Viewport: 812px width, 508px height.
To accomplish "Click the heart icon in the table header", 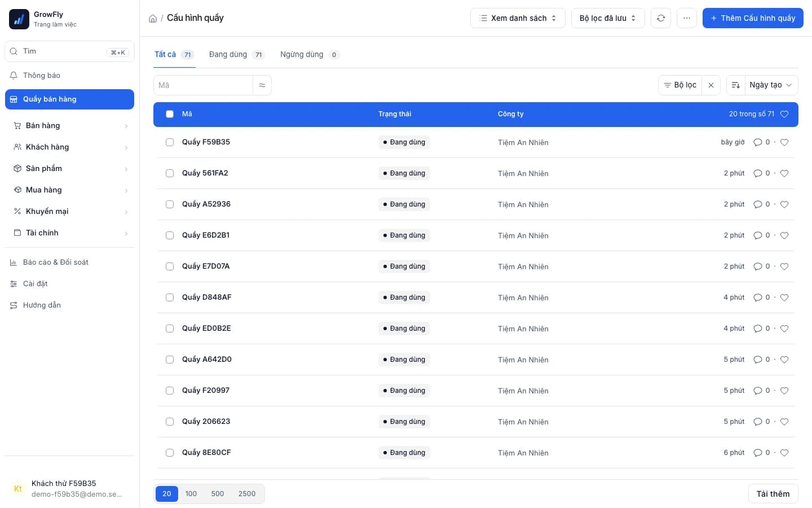I will [784, 114].
